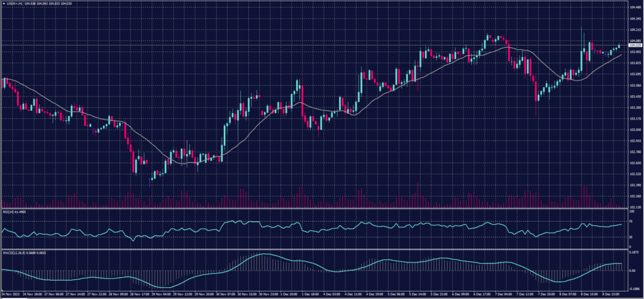Click the 8 Dec 23:00 time label

click(611, 293)
